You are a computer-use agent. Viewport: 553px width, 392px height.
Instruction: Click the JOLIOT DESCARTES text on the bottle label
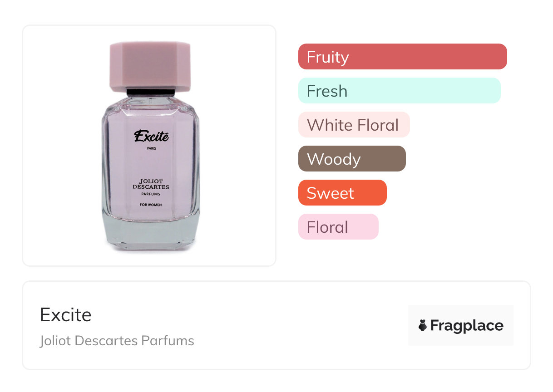151,185
